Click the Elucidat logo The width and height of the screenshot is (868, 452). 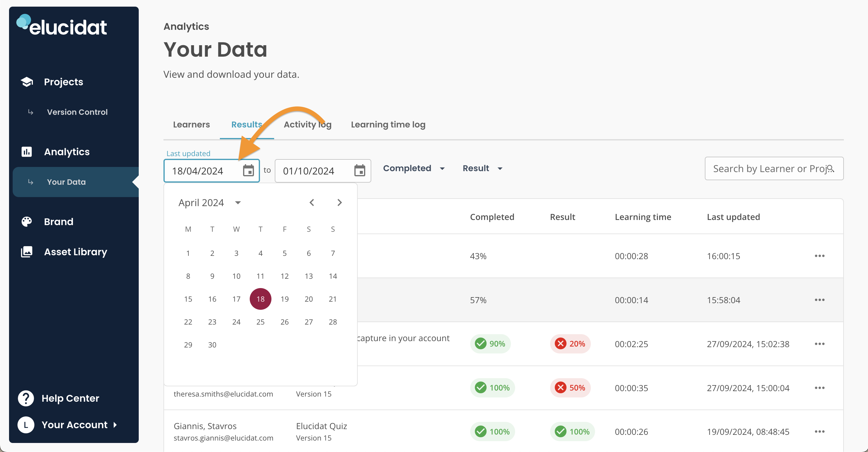coord(62,25)
